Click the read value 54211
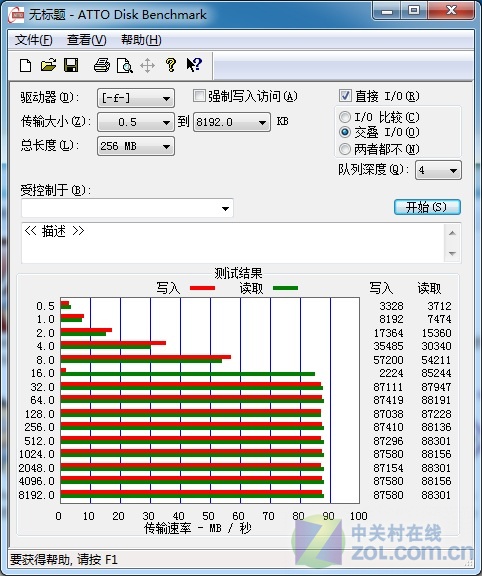The width and height of the screenshot is (482, 576). point(436,360)
